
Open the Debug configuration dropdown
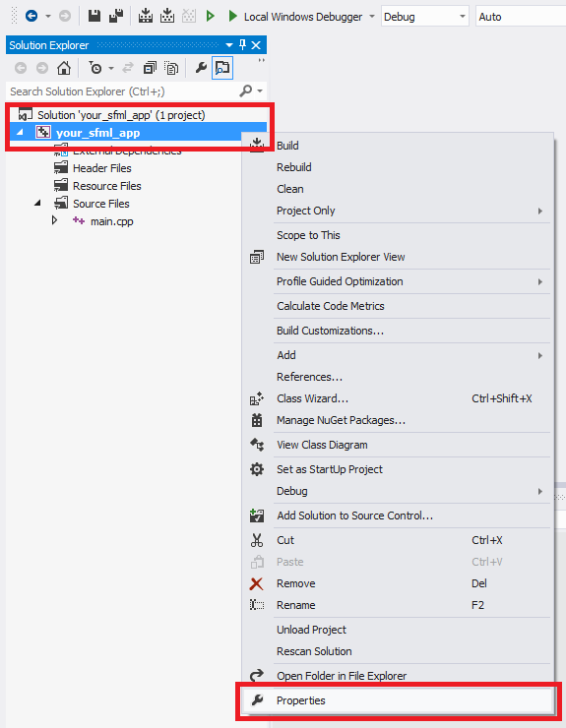pos(424,17)
